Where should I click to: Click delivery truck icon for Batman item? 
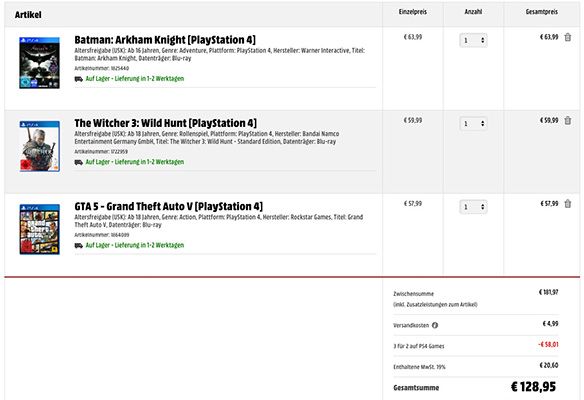(79, 79)
